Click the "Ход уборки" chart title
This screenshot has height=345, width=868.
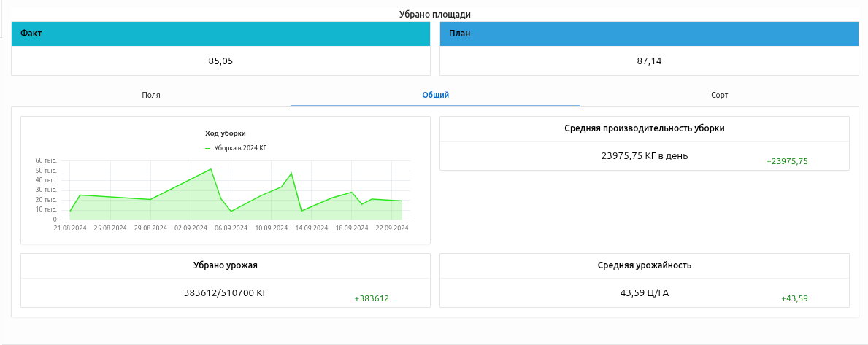pos(226,133)
